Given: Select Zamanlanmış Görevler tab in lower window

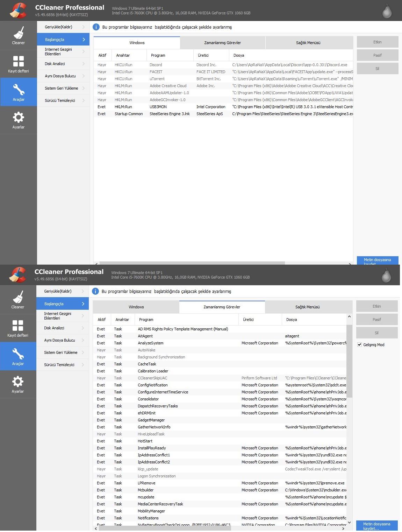Looking at the screenshot, I should 222,307.
